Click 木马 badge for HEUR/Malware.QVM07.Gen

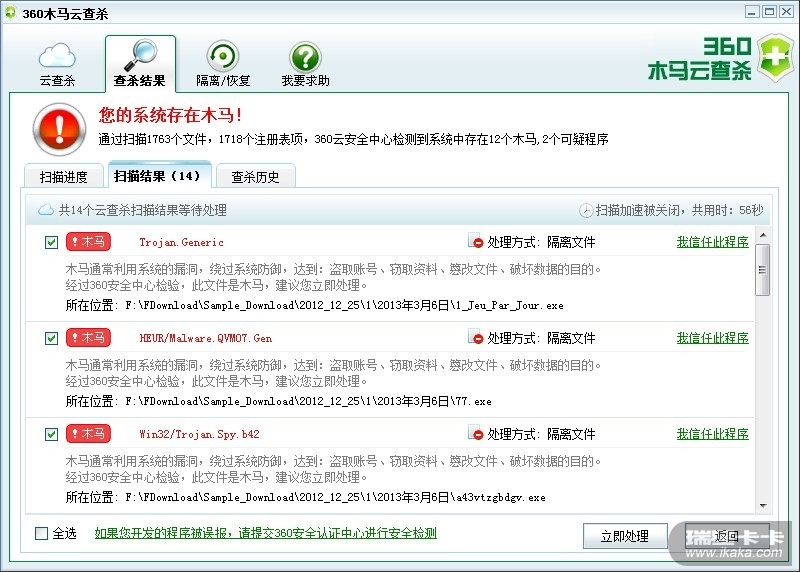click(x=88, y=337)
